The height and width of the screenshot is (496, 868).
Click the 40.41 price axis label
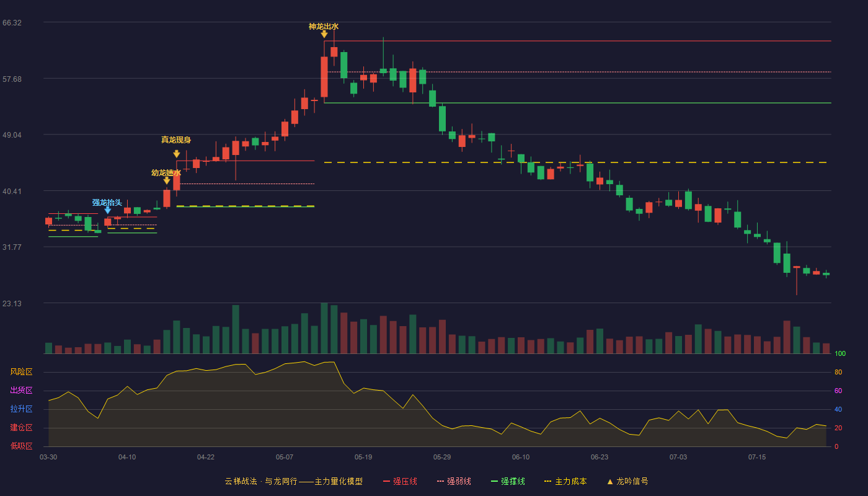click(x=12, y=192)
